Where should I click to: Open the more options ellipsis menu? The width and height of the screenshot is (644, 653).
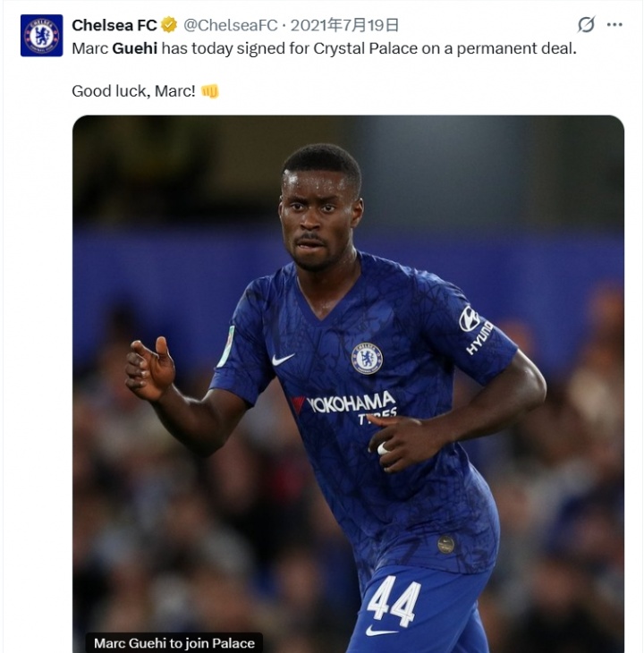pos(614,25)
